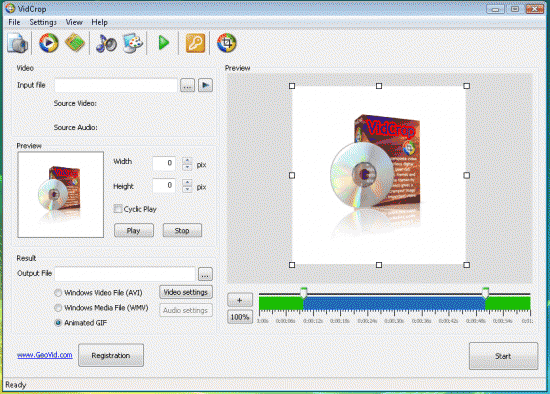Click the paint palette monitor icon
The height and width of the screenshot is (394, 550).
[133, 43]
